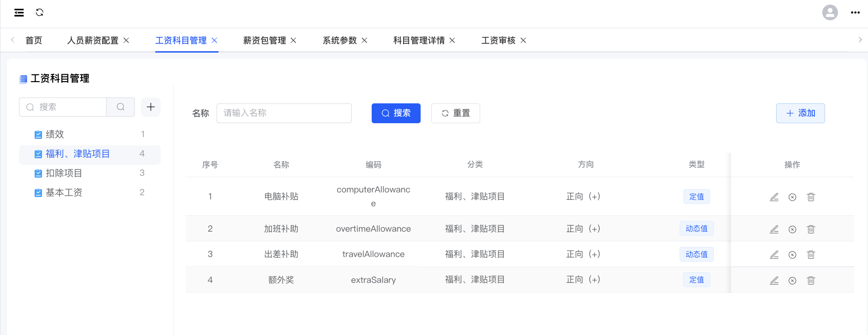Close the 工资审核 tab
The width and height of the screenshot is (868, 335).
523,41
